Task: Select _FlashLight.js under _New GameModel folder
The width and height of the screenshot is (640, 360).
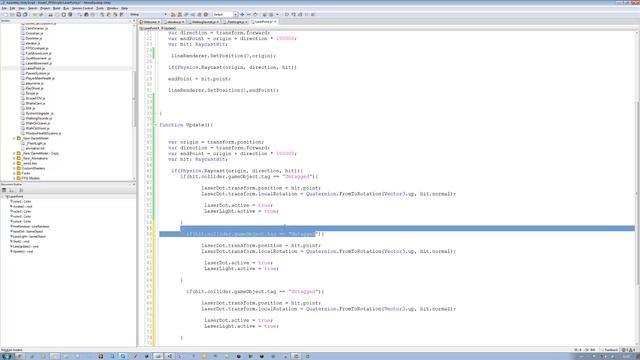Action: [x=36, y=143]
